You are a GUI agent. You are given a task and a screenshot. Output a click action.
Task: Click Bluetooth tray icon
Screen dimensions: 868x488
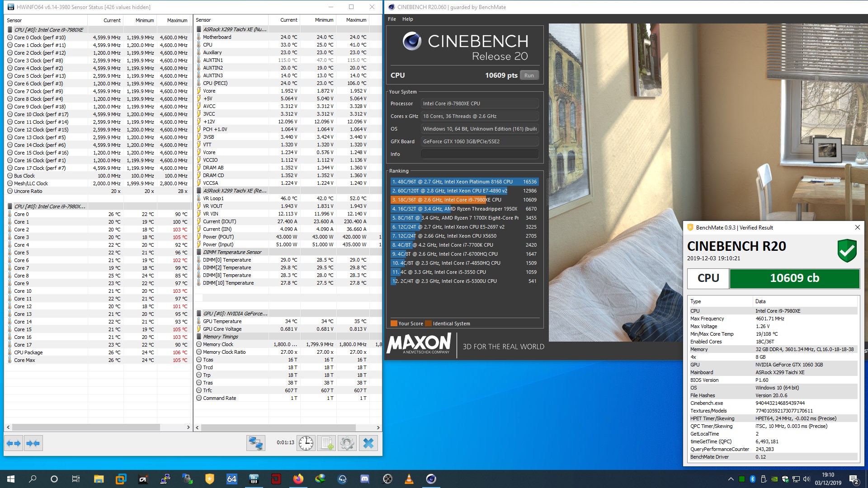click(x=753, y=479)
